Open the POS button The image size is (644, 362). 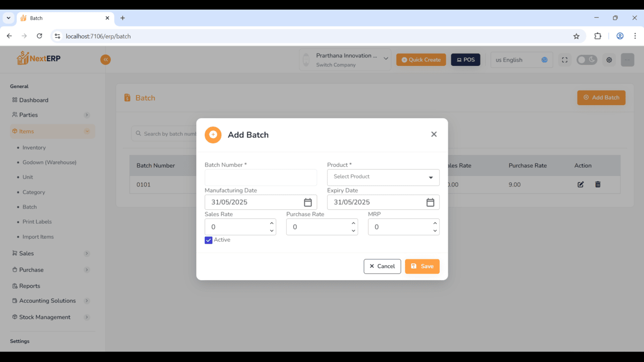[x=465, y=60]
